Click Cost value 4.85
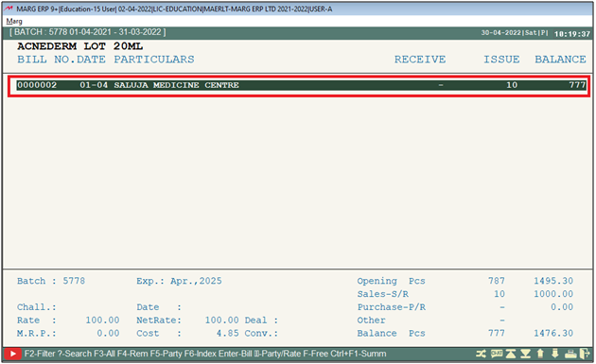 tap(228, 334)
